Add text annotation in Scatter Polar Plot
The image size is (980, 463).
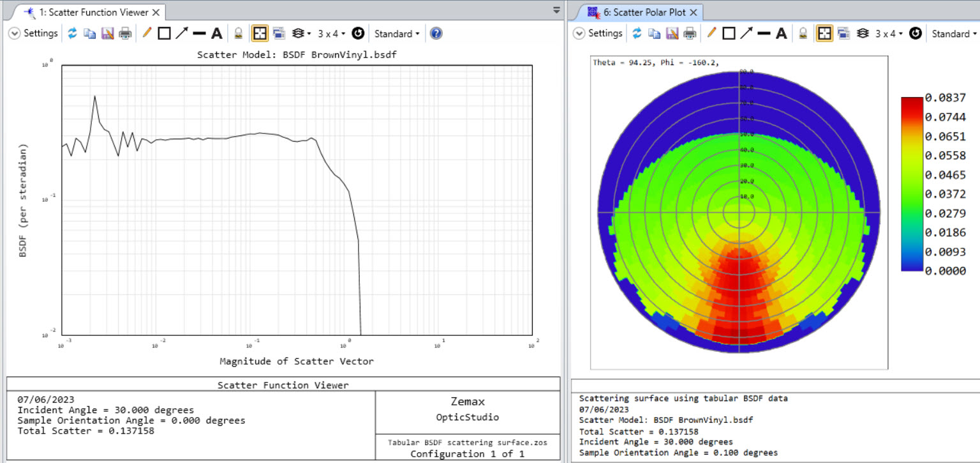782,33
